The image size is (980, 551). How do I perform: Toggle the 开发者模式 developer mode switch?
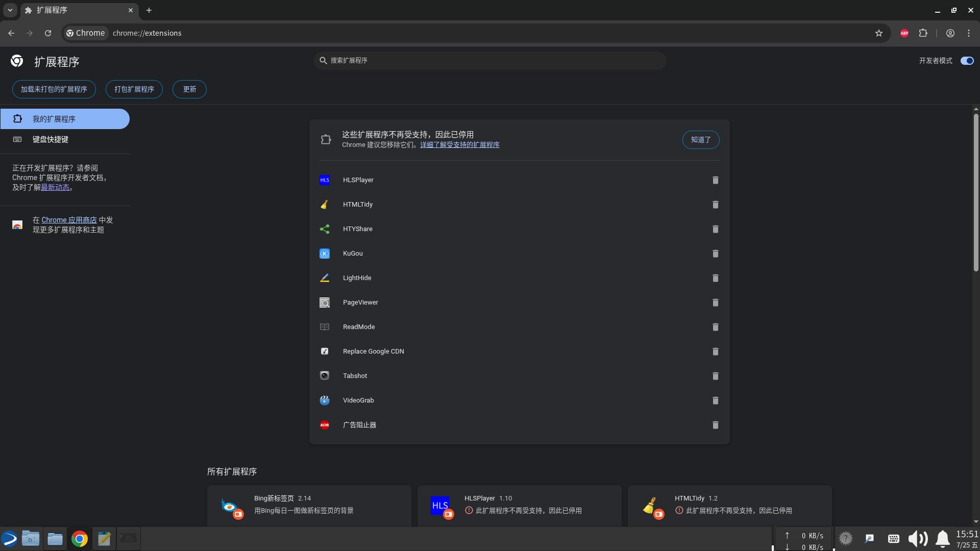tap(967, 61)
